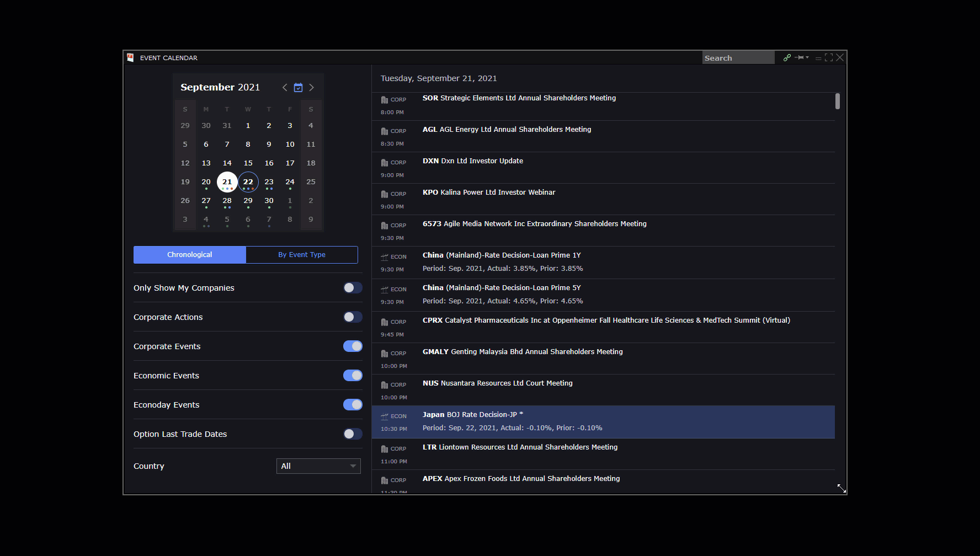This screenshot has height=556, width=980.
Task: Select September 22 on the calendar
Action: (x=248, y=182)
